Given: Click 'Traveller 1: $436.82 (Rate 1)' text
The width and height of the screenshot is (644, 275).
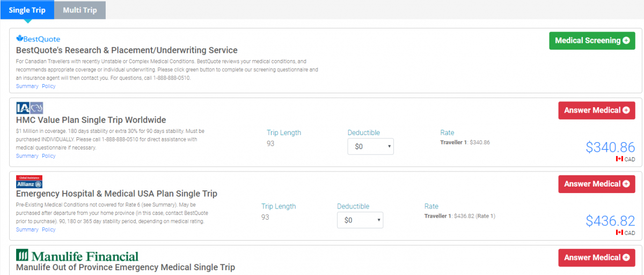Looking at the screenshot, I should tap(459, 216).
